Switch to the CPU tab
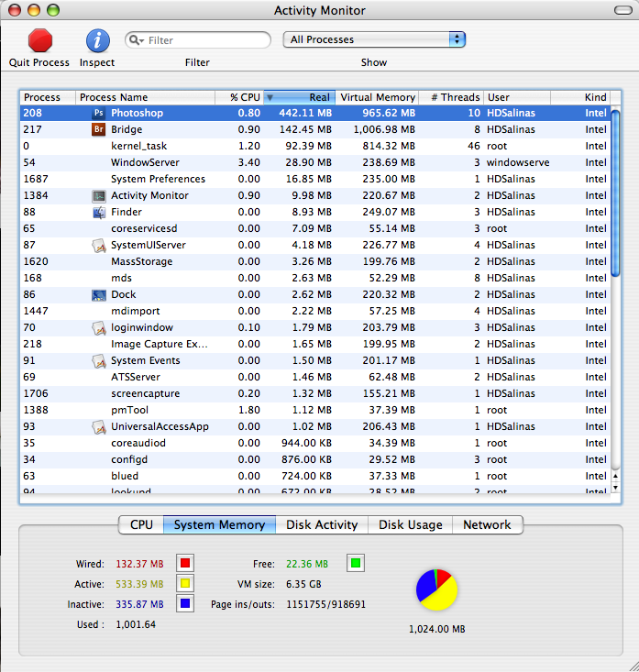Viewport: 639px width, 672px height. (x=141, y=524)
